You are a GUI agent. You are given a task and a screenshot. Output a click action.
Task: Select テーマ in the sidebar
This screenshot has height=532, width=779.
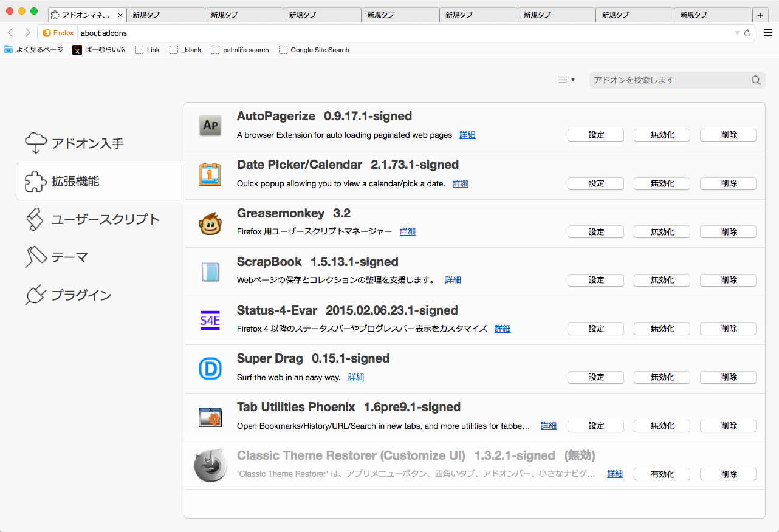[x=100, y=257]
